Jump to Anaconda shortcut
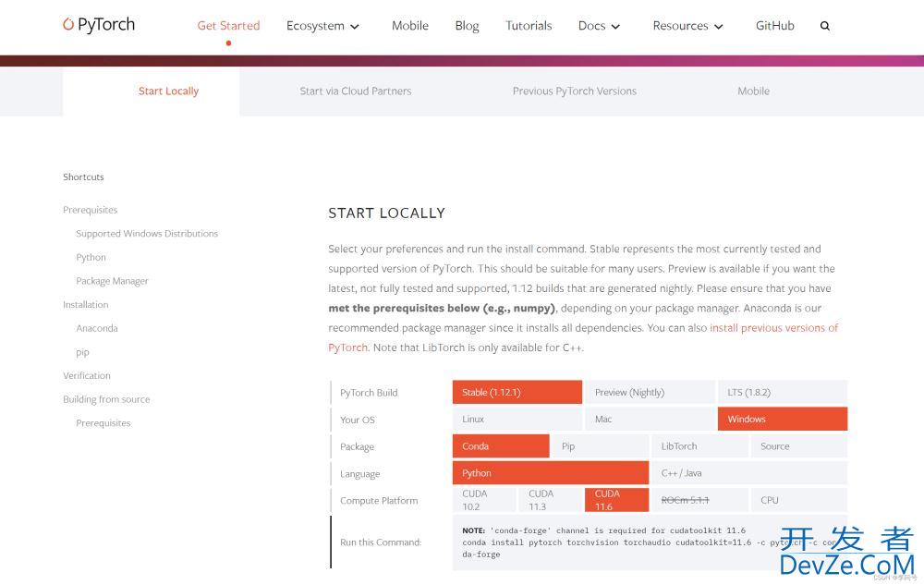Image resolution: width=924 pixels, height=585 pixels. pyautogui.click(x=97, y=328)
